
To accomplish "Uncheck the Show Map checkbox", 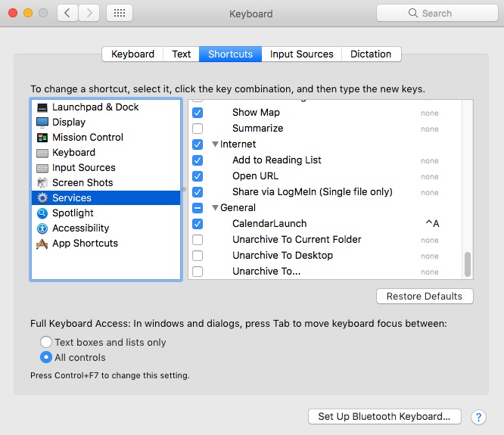I will [x=198, y=113].
